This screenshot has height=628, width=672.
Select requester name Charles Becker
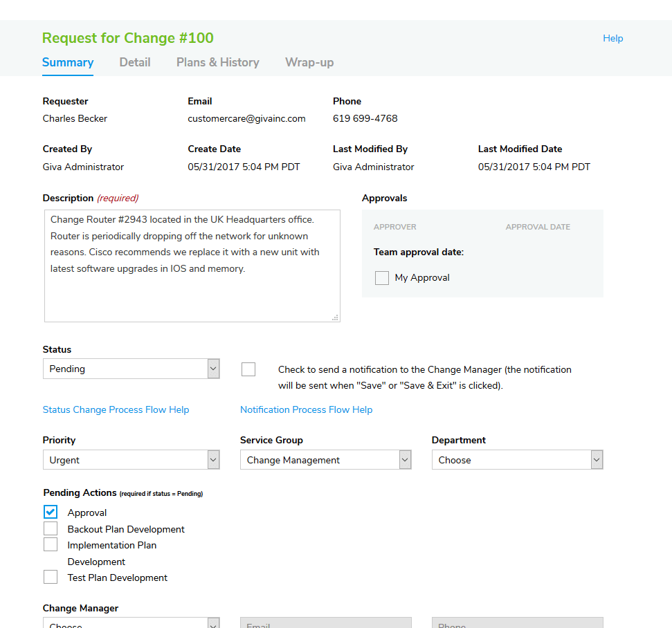pos(75,119)
